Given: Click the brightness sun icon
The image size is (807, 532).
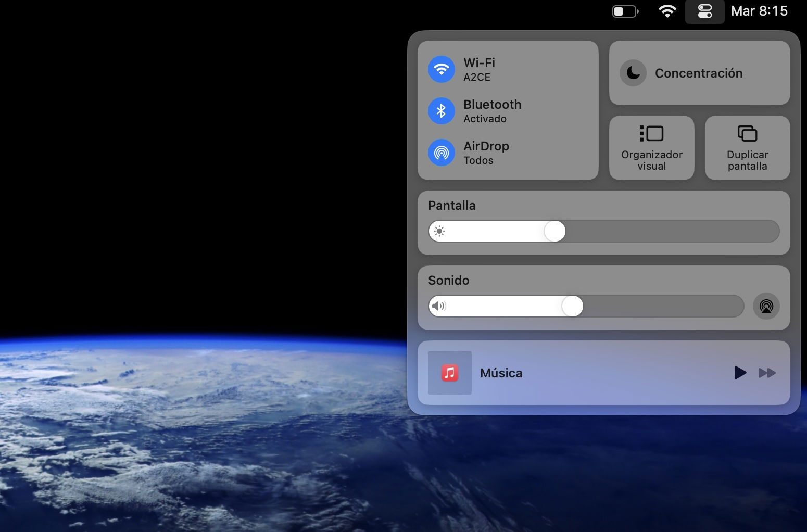Looking at the screenshot, I should pos(439,231).
